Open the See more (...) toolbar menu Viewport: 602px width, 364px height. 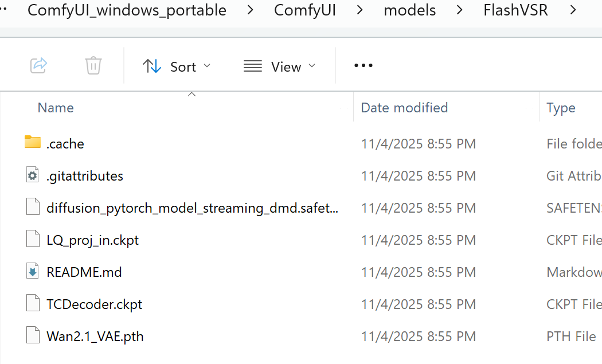[363, 65]
